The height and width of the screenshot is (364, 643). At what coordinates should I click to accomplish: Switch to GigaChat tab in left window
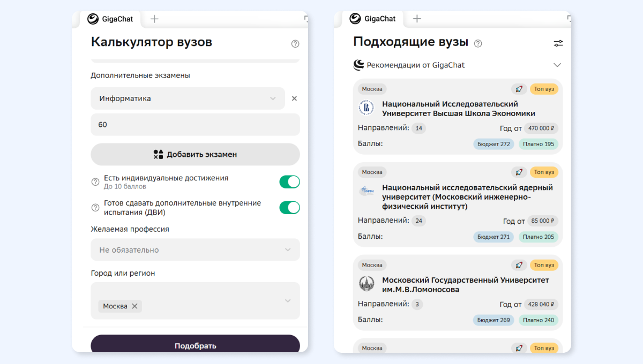[110, 19]
